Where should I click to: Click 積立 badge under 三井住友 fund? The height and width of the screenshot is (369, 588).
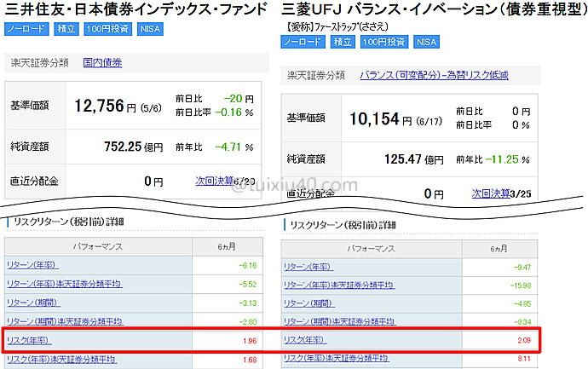coord(66,29)
